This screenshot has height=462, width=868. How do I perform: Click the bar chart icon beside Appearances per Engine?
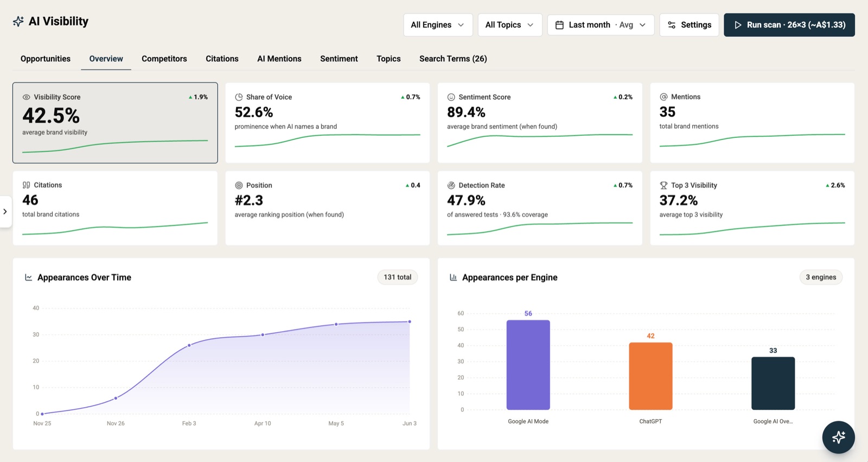click(454, 277)
